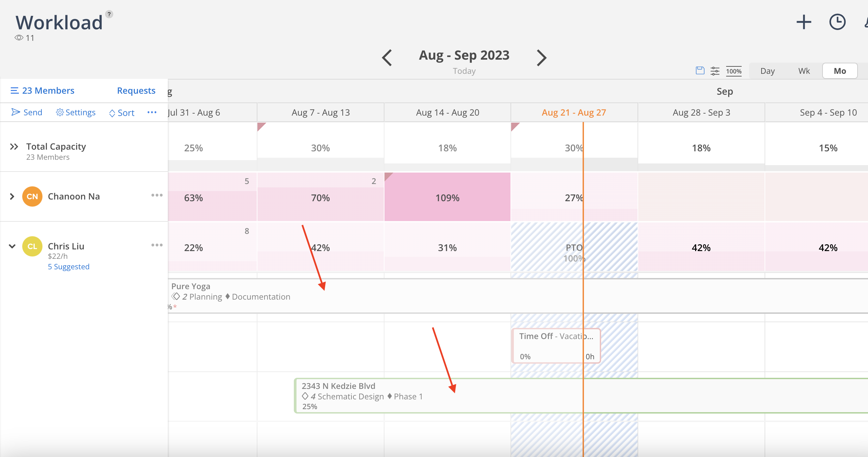The width and height of the screenshot is (868, 457).
Task: Click the hamburger icon next to 23 Members
Action: [14, 90]
